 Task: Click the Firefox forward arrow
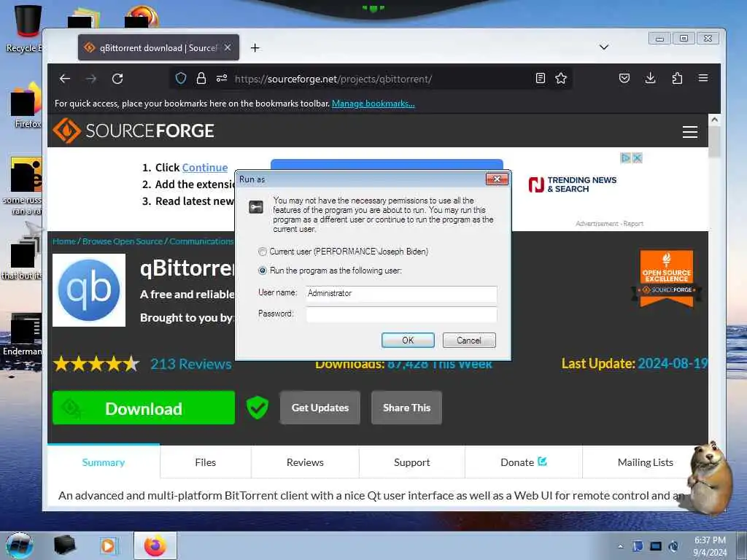pyautogui.click(x=91, y=79)
